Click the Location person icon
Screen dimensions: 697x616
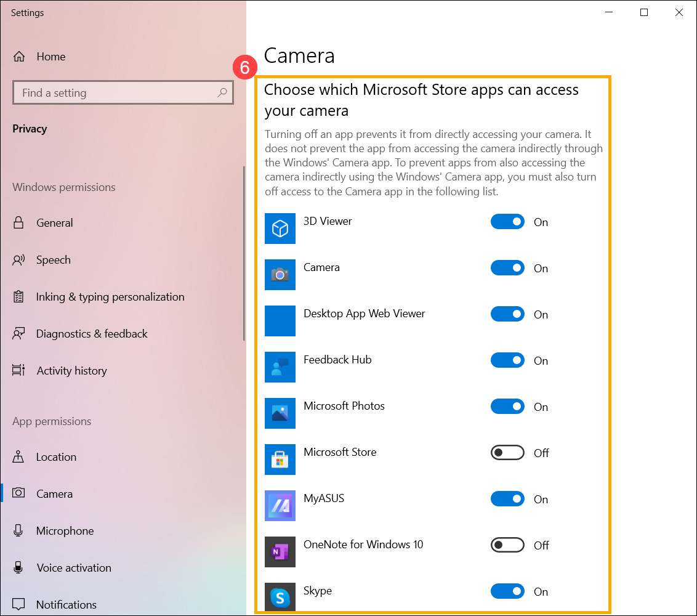pyautogui.click(x=18, y=456)
